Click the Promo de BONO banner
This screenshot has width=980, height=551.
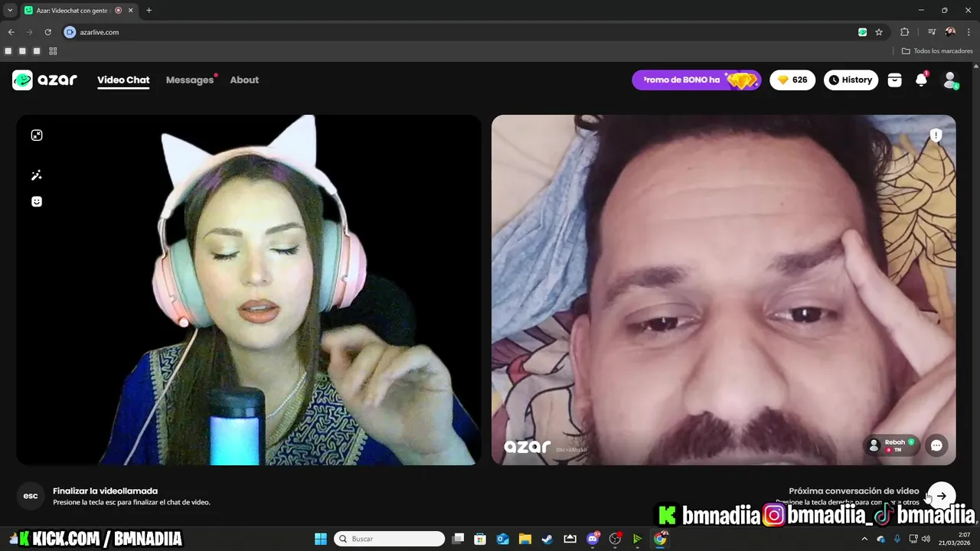pyautogui.click(x=696, y=80)
